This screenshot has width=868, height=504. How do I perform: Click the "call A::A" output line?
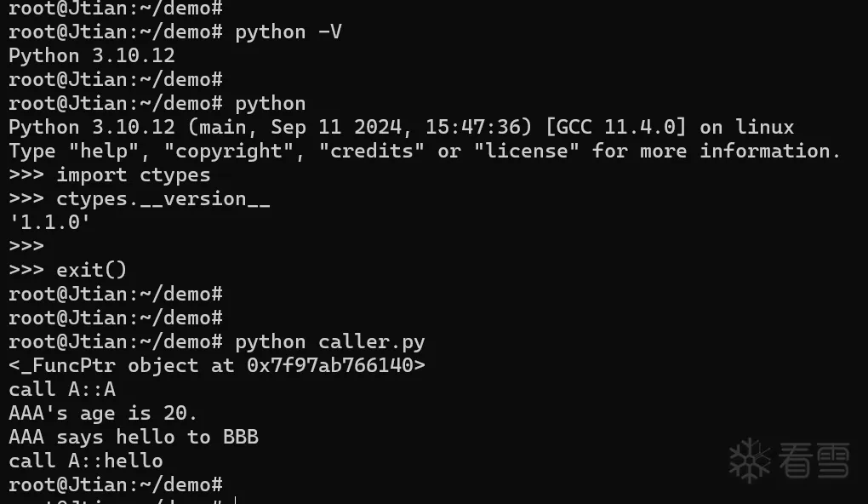62,390
